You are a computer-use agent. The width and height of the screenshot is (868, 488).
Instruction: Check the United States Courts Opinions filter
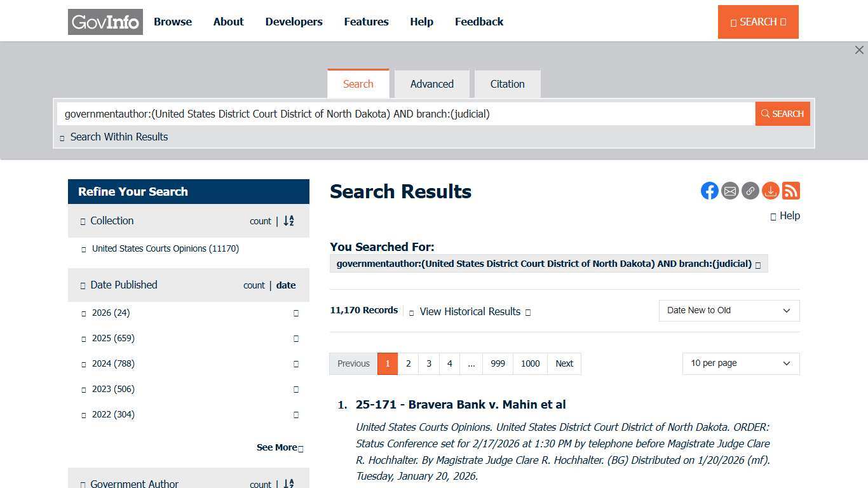click(x=83, y=248)
